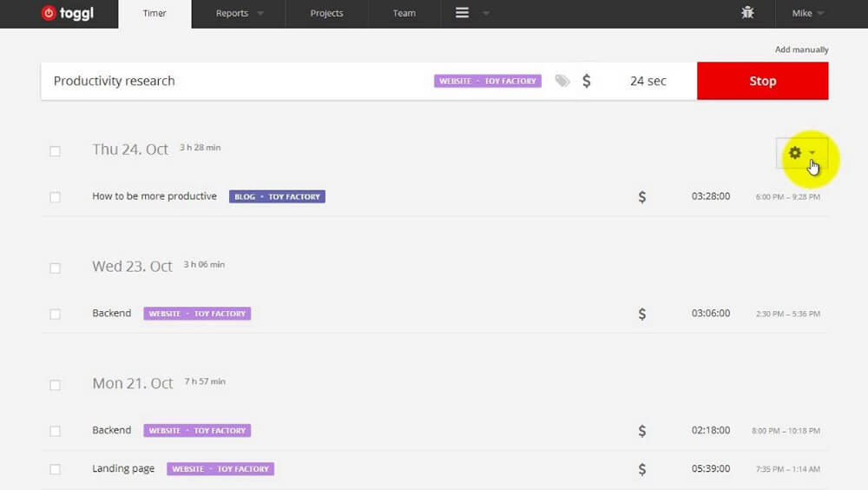The image size is (868, 490).
Task: Click the gear settings icon for Thu 24. Oct
Action: [795, 152]
